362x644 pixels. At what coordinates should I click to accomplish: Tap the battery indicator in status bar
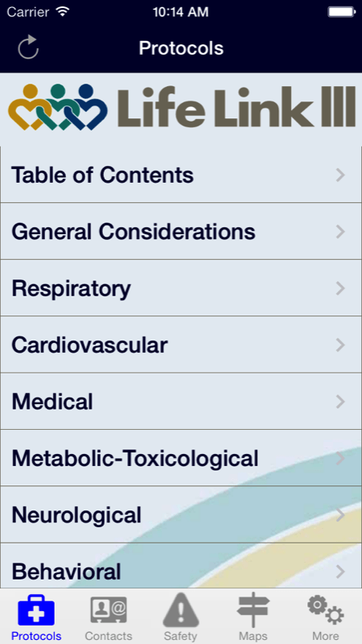pos(341,12)
